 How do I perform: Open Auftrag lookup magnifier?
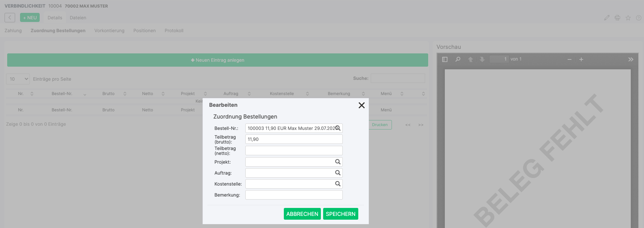pos(338,173)
